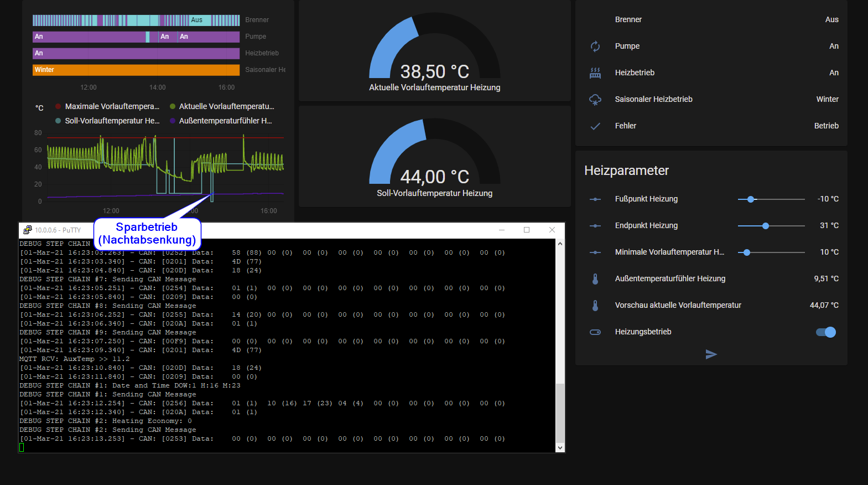Click the Betrieb state value
The image size is (868, 485).
[x=827, y=126]
